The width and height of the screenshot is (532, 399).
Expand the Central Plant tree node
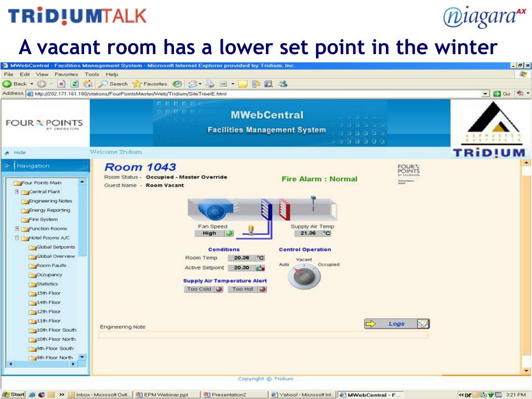coord(17,192)
